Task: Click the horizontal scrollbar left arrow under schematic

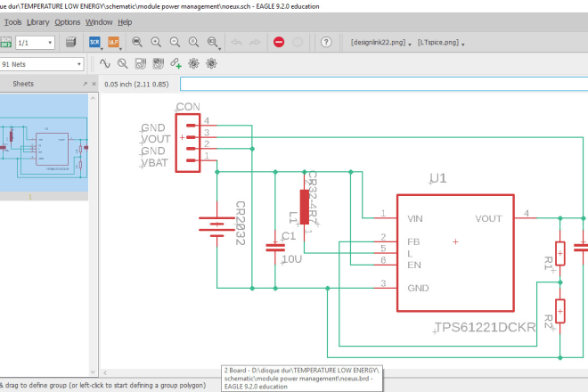Action: click(105, 373)
